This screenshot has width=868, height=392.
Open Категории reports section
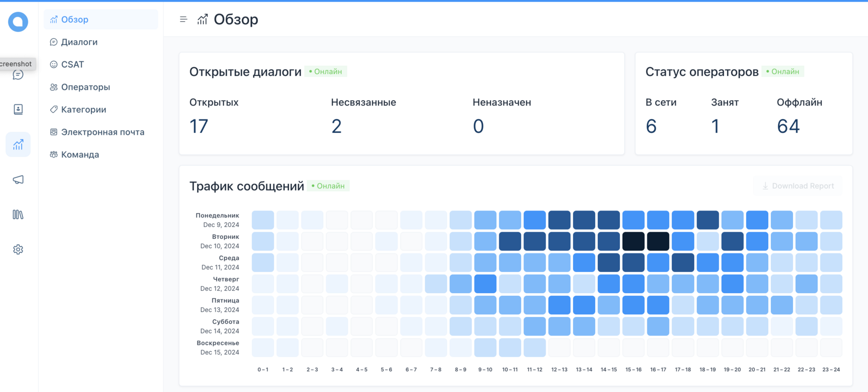point(101,109)
